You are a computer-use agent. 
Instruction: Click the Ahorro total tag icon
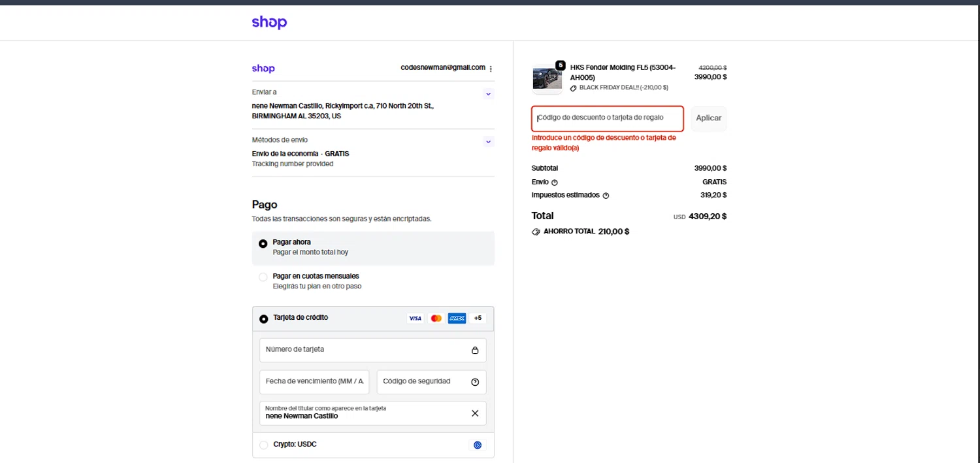[x=536, y=231]
